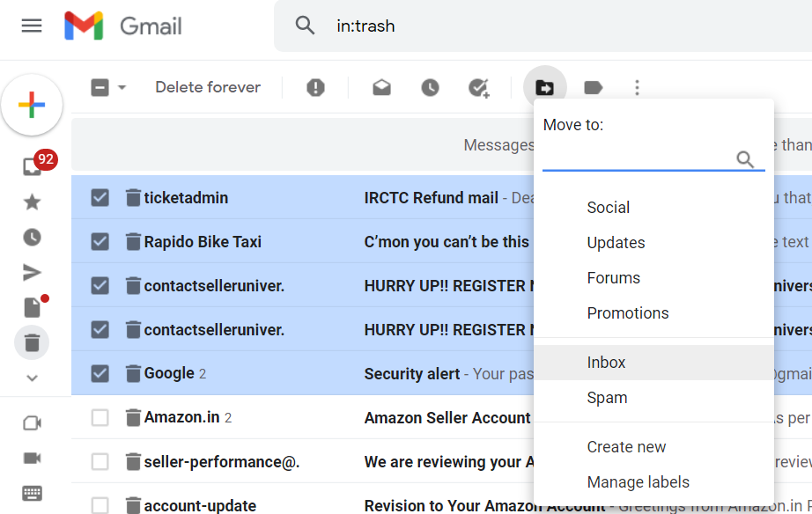Move selected messages to Inbox
Viewport: 812px width, 514px height.
654,363
